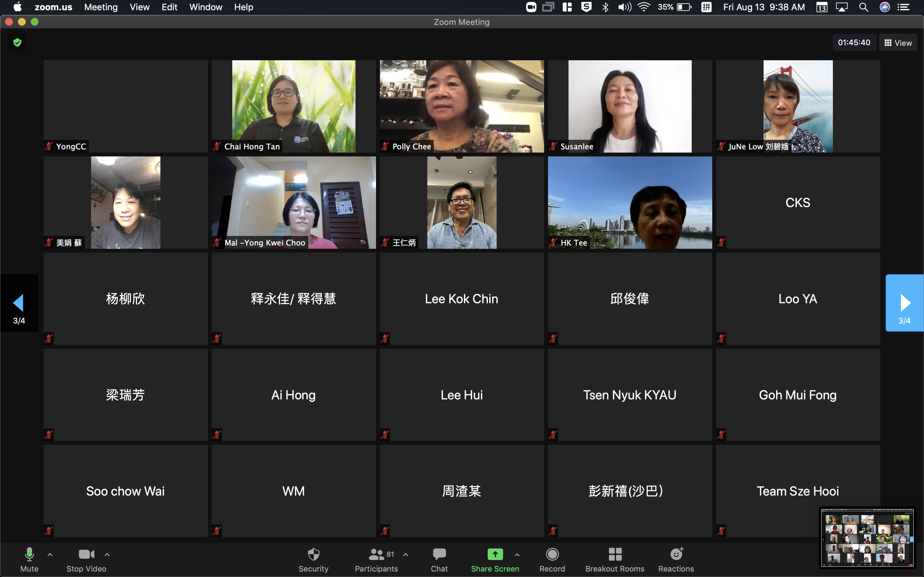The height and width of the screenshot is (577, 924).
Task: Open Breakout Rooms
Action: pyautogui.click(x=615, y=559)
